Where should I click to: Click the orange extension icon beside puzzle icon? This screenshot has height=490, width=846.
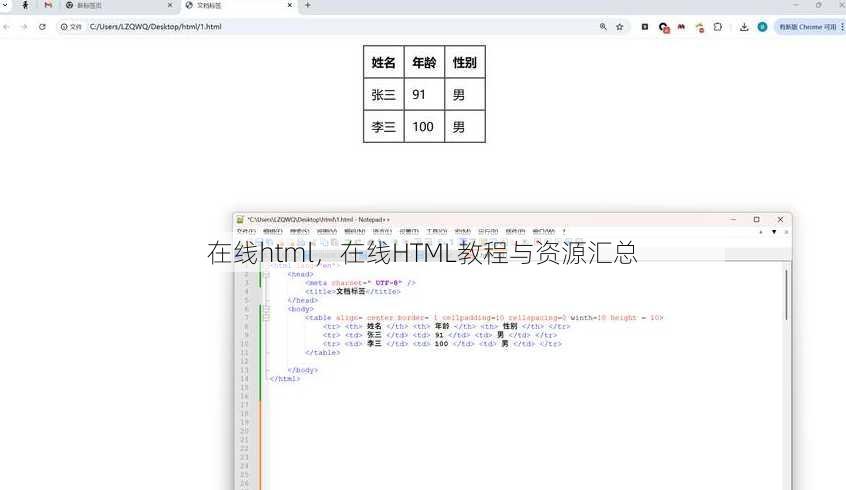tap(700, 27)
